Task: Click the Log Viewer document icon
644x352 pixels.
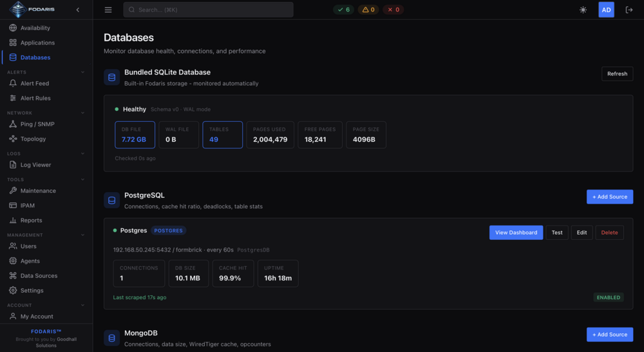Action: coord(13,165)
